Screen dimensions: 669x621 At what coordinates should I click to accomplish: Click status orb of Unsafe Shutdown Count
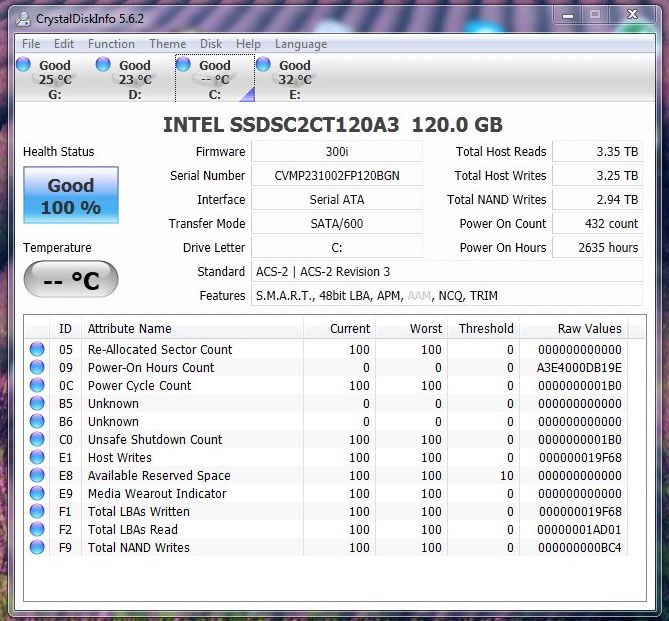click(x=37, y=439)
